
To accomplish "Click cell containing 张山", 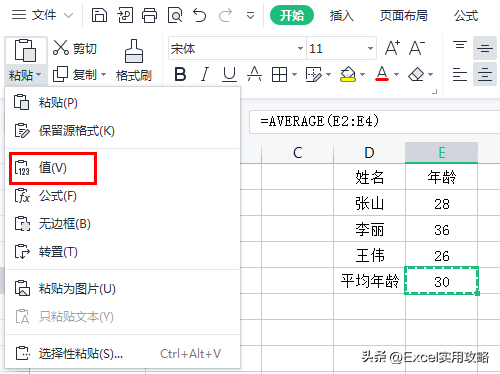I will tap(369, 203).
